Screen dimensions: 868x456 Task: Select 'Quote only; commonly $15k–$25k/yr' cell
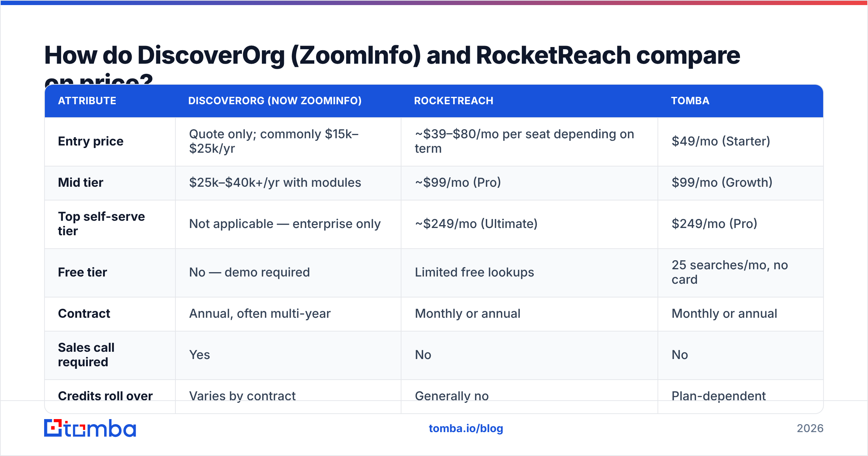288,142
